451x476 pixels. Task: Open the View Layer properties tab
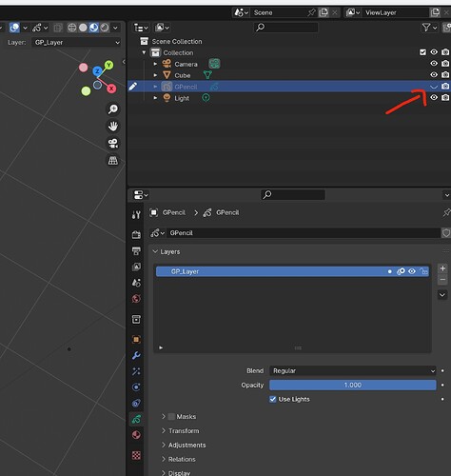pyautogui.click(x=136, y=267)
